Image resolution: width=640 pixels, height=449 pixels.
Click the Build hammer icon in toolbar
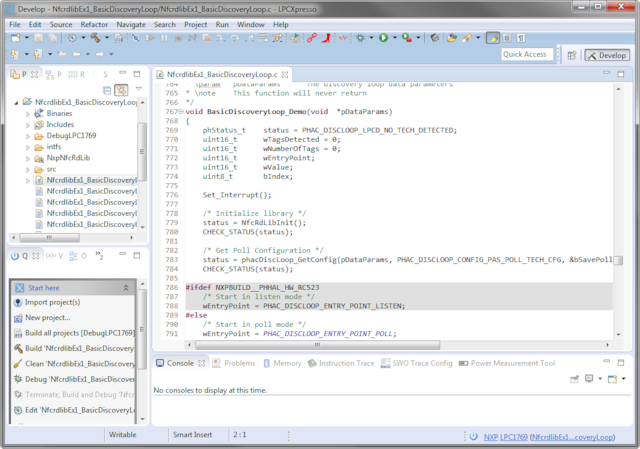click(x=95, y=38)
